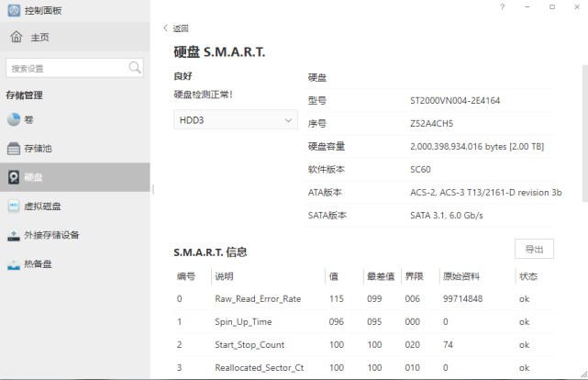Click serial number Z52A4CH5

coord(432,123)
